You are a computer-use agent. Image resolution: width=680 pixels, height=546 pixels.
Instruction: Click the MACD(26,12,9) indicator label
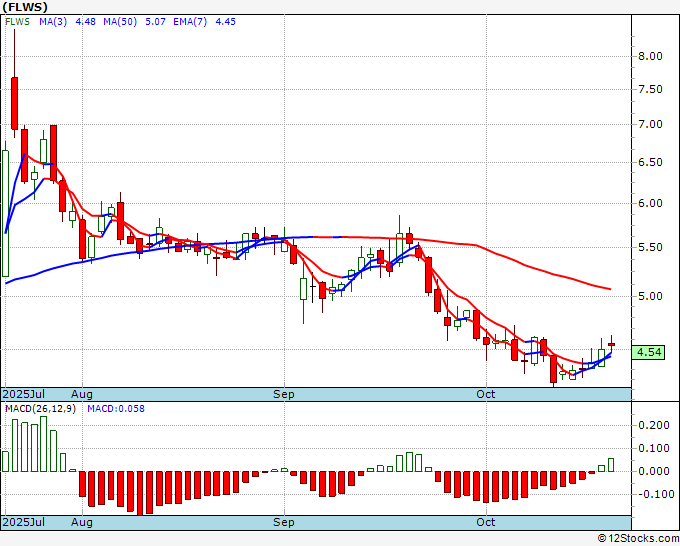pos(40,409)
